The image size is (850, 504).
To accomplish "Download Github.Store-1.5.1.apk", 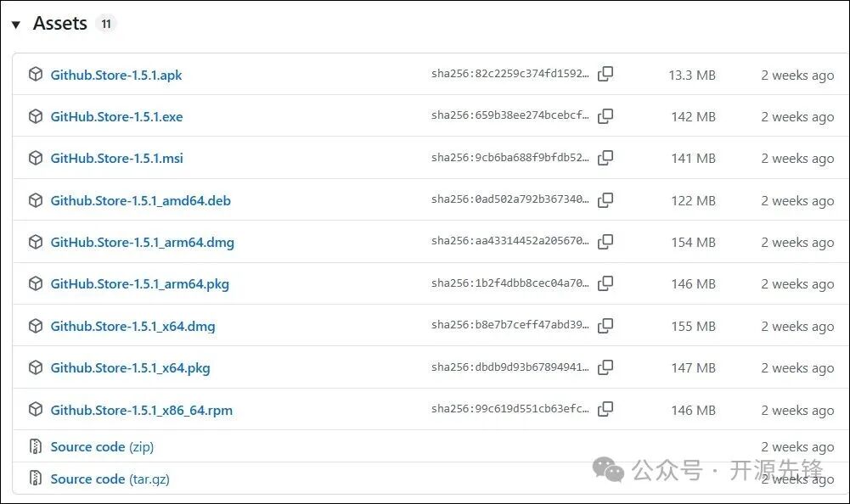I will point(115,75).
